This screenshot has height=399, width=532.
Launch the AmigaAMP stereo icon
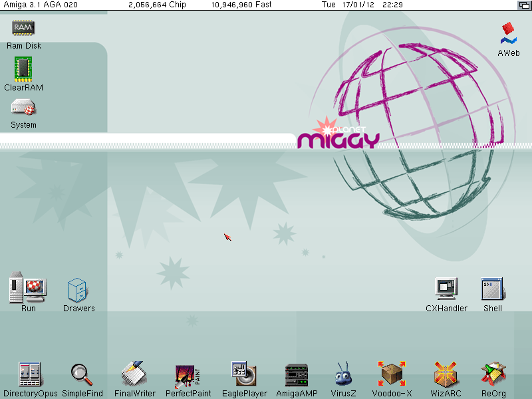pyautogui.click(x=297, y=375)
